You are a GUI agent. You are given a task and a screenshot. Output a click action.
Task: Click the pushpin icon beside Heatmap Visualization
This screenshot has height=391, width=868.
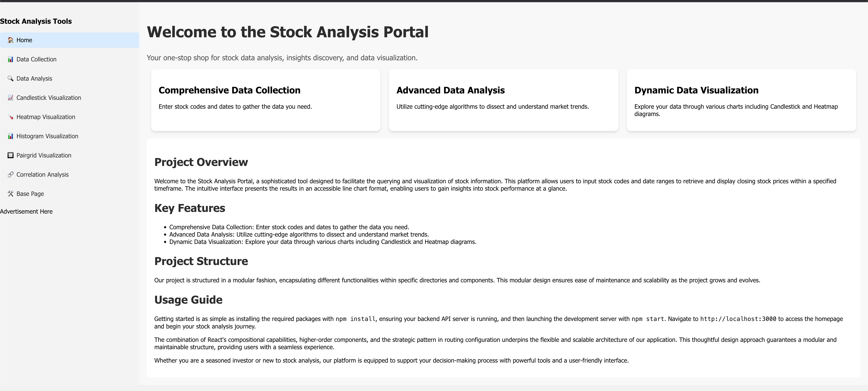[10, 117]
